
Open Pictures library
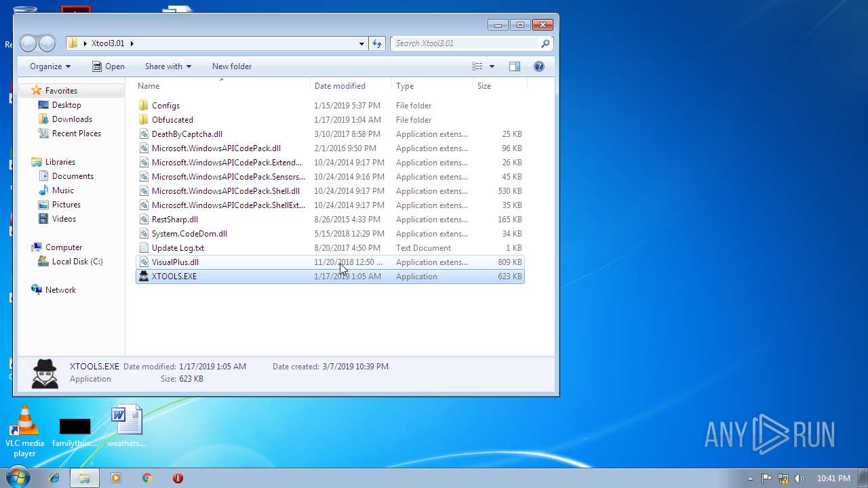pos(66,205)
